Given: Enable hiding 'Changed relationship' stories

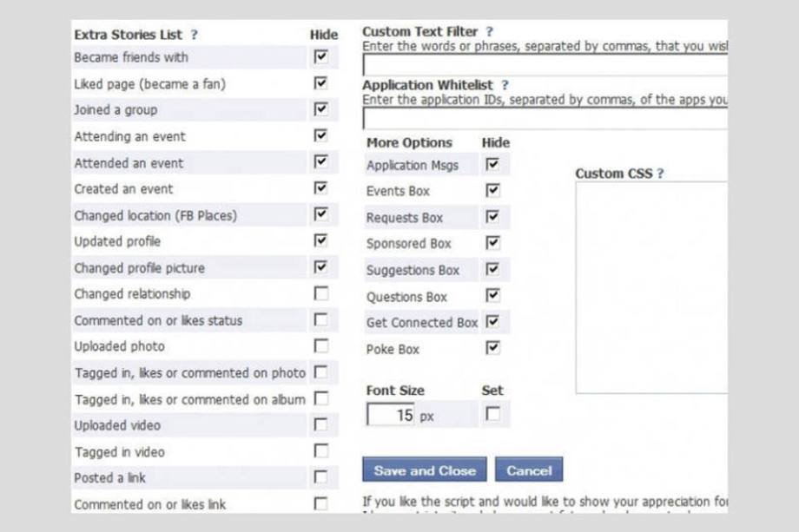Looking at the screenshot, I should point(321,293).
